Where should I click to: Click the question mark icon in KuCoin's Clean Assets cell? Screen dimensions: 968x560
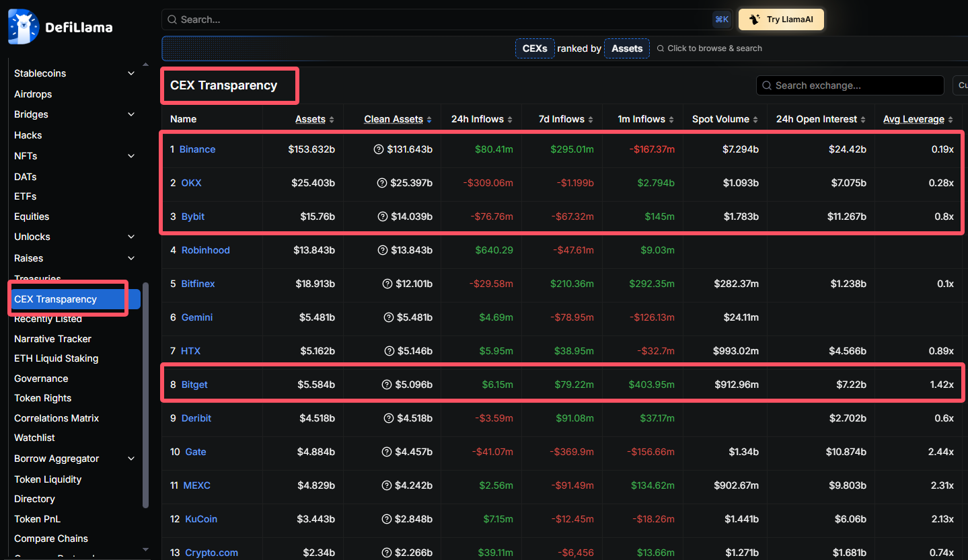pos(386,519)
